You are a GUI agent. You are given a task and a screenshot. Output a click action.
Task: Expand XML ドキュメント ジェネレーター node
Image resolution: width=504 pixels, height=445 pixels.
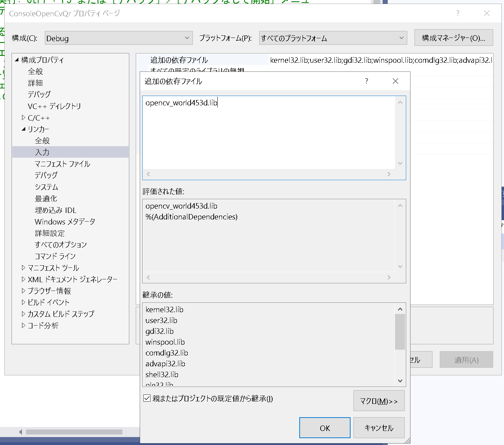(x=23, y=279)
